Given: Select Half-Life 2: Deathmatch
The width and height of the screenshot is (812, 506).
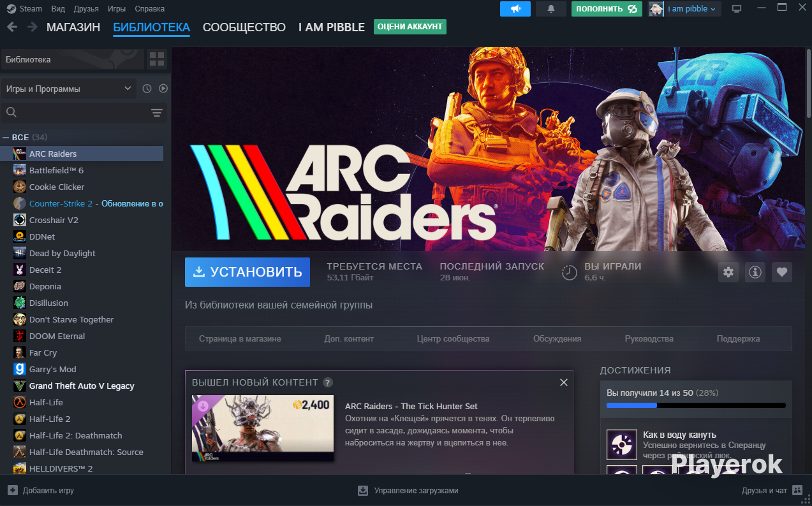Looking at the screenshot, I should pyautogui.click(x=82, y=435).
